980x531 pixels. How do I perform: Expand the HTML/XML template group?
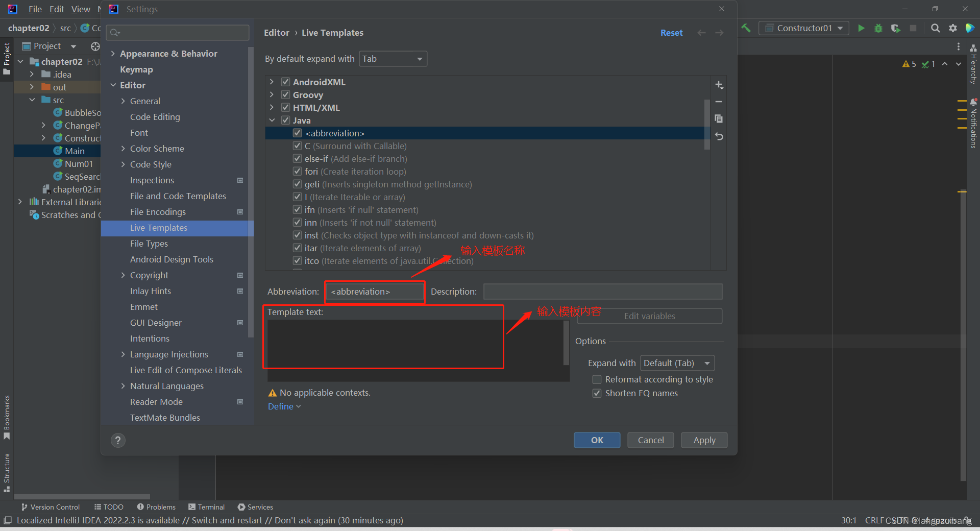(272, 107)
